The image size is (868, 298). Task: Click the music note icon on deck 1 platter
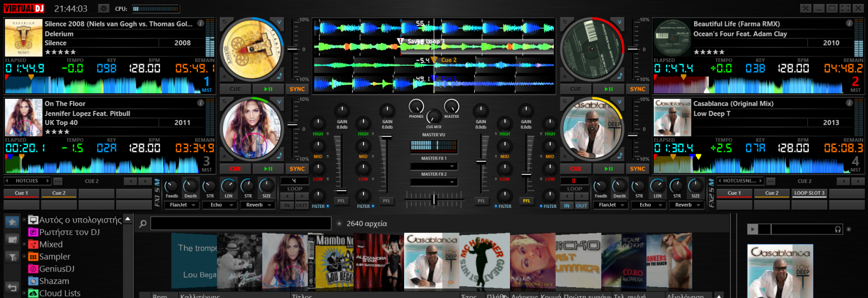click(x=279, y=75)
